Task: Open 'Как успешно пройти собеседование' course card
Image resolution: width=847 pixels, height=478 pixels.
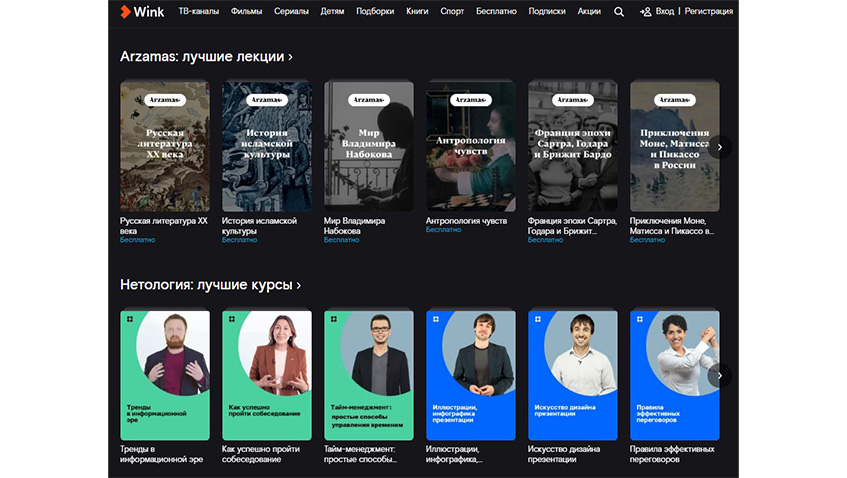Action: 267,375
